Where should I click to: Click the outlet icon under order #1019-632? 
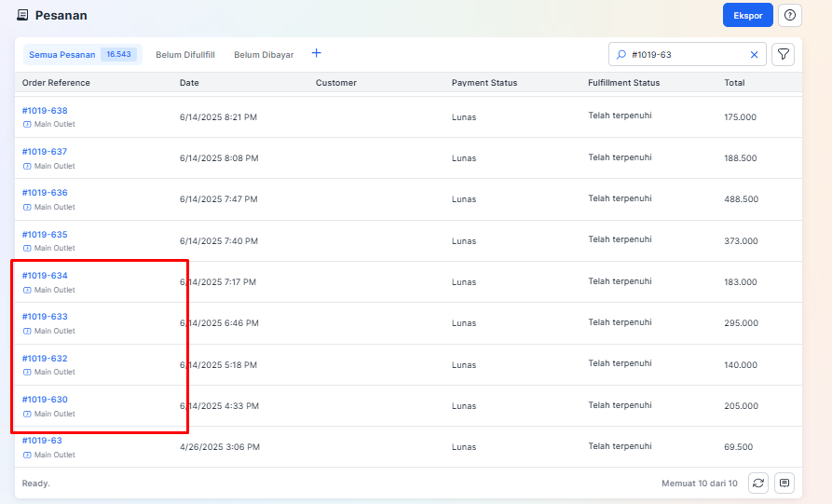(x=27, y=373)
